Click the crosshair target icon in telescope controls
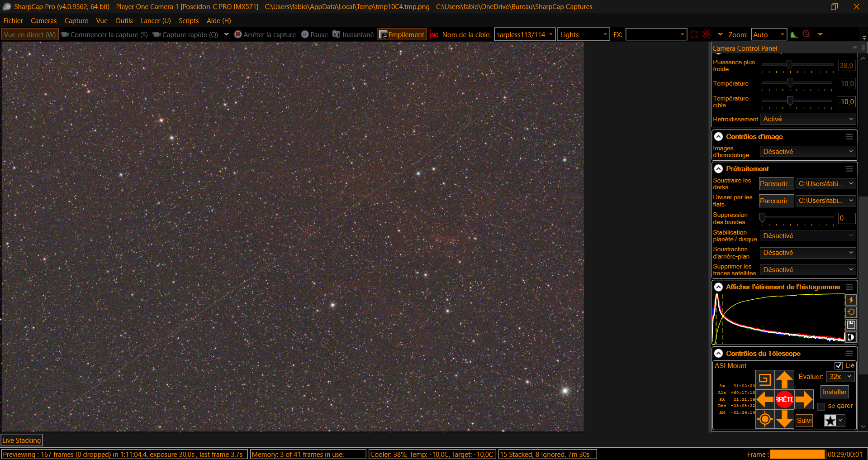Image resolution: width=868 pixels, height=460 pixels. coord(765,419)
